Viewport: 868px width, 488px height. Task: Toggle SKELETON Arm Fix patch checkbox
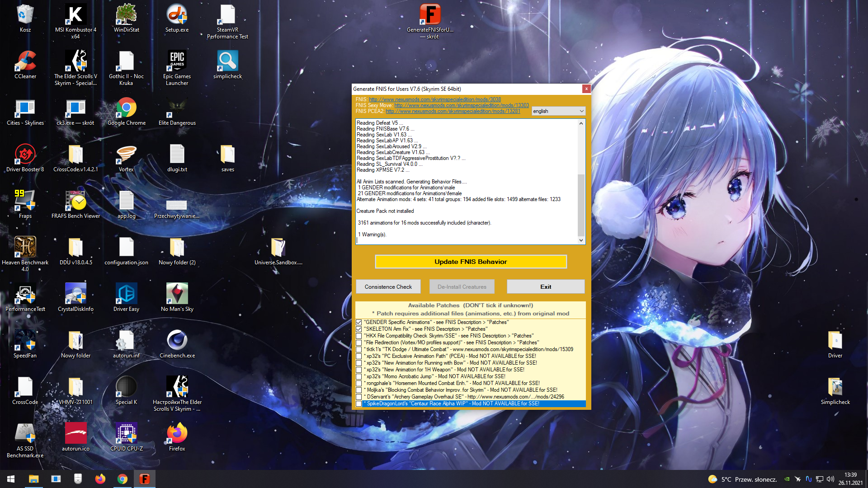[359, 329]
